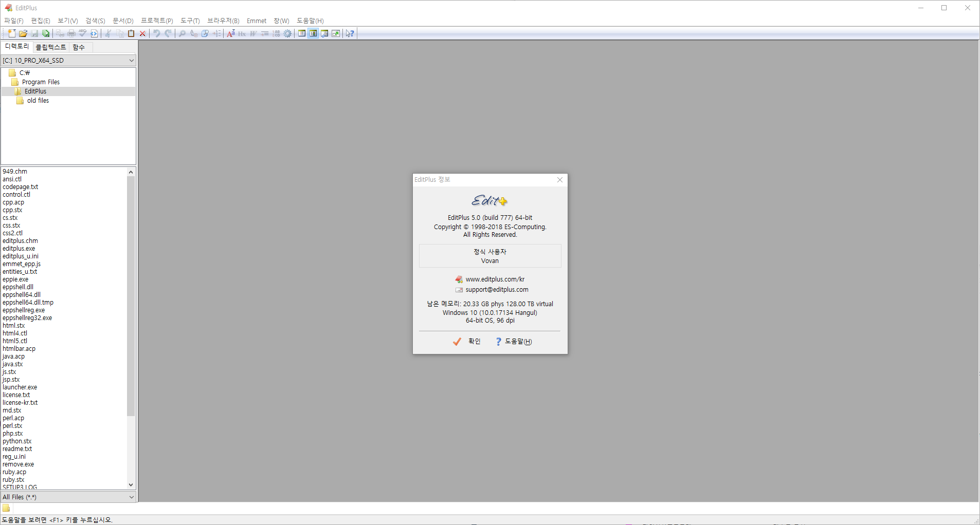The width and height of the screenshot is (980, 525).
Task: Click 도움말(H) button in the dialog
Action: point(514,342)
